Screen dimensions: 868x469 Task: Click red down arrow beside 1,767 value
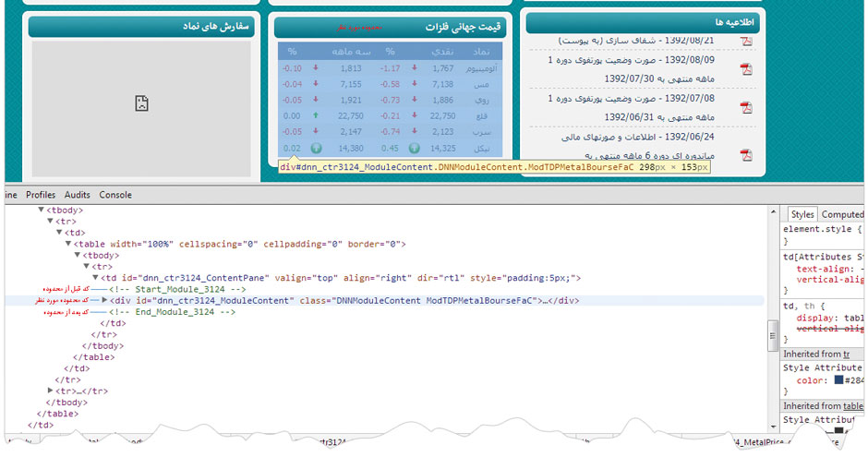[414, 68]
